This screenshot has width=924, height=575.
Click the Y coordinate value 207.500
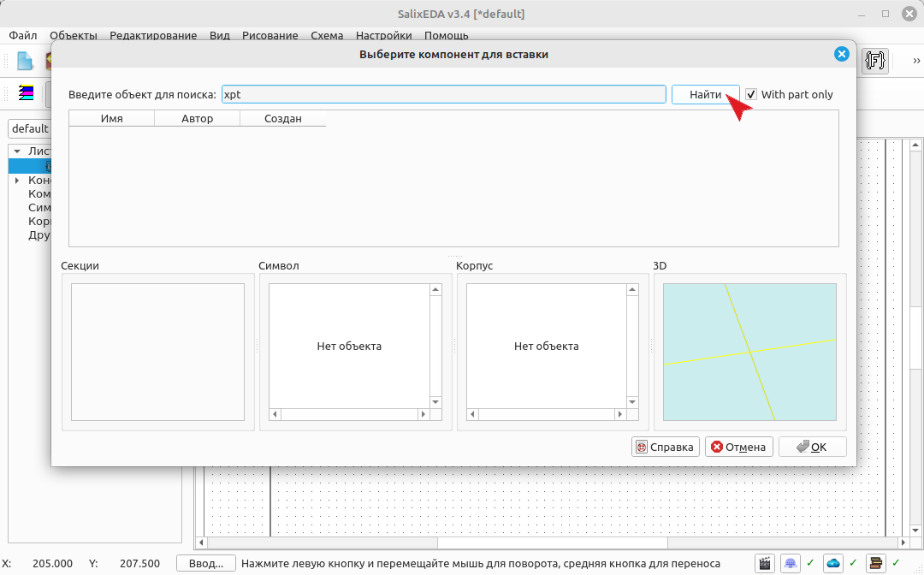coord(139,563)
